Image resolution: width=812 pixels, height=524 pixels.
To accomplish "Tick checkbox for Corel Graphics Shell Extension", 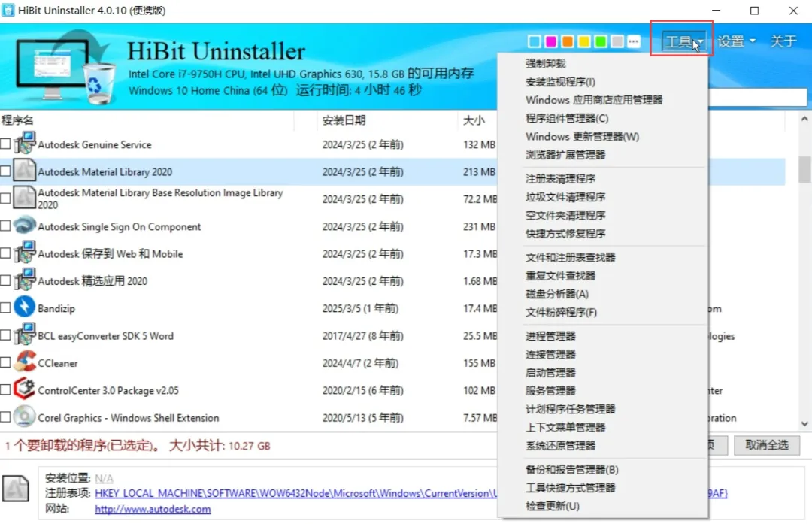I will (x=5, y=416).
